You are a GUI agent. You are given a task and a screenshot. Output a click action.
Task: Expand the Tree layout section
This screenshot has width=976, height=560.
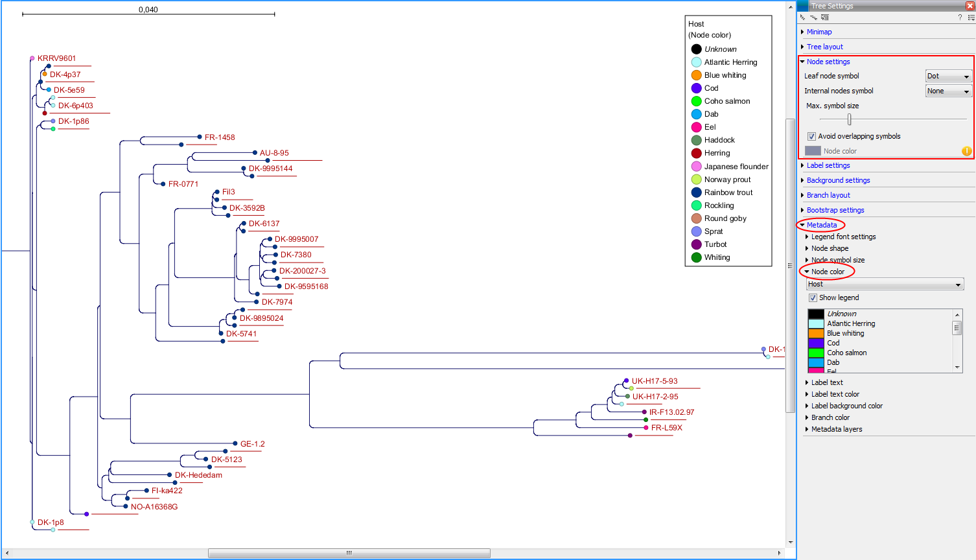(x=824, y=47)
